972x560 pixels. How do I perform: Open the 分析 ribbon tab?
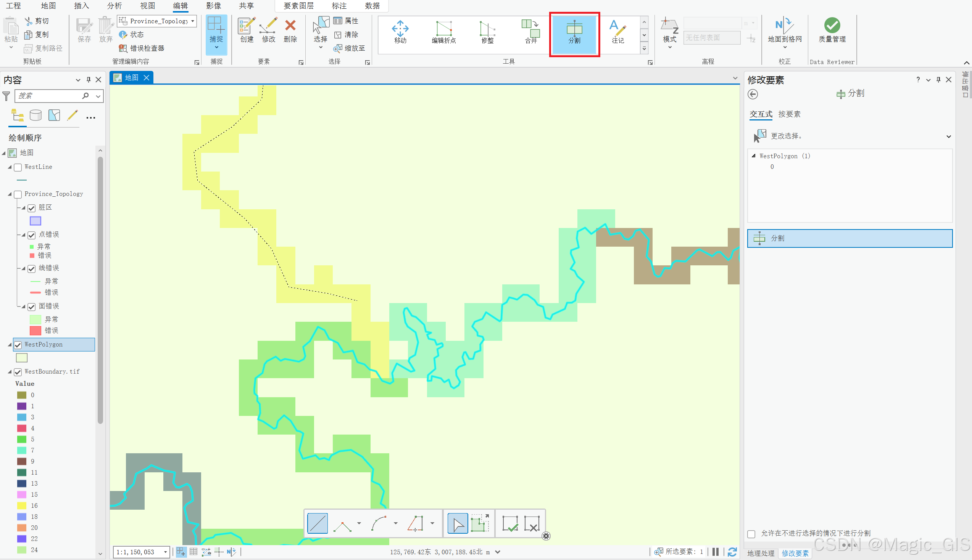(x=114, y=6)
